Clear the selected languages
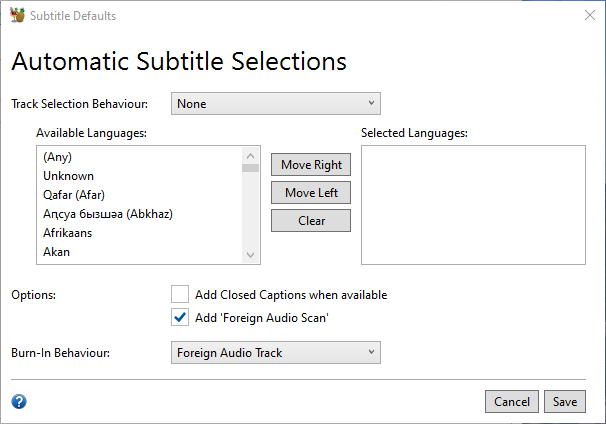This screenshot has width=606, height=424. click(311, 221)
